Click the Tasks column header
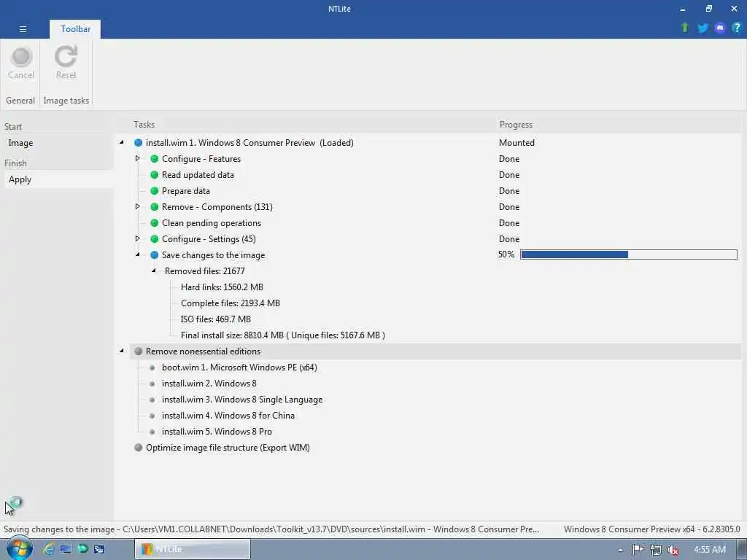This screenshot has height=560, width=747. [144, 124]
